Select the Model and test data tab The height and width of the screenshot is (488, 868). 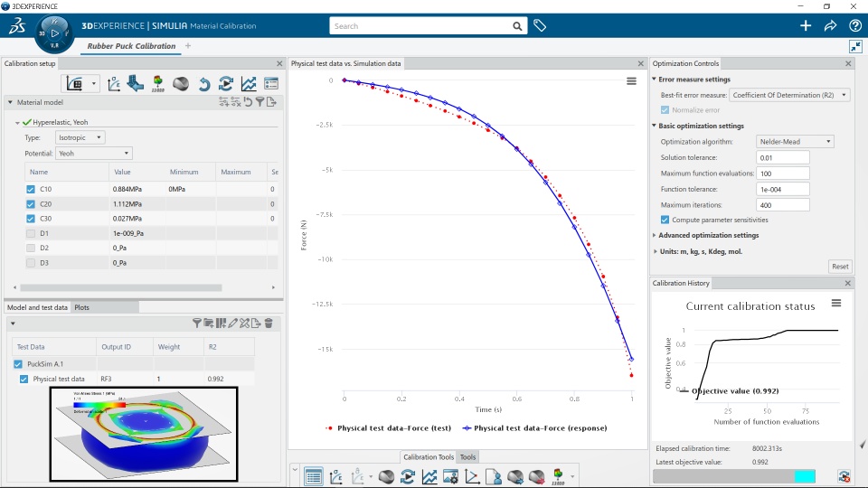point(37,307)
